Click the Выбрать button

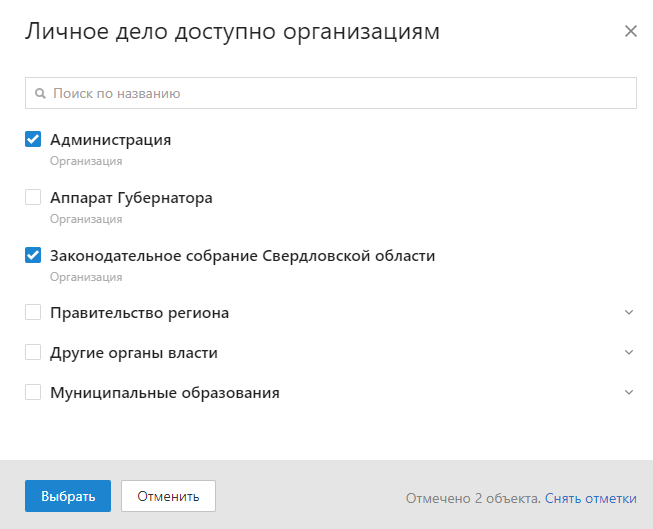(x=68, y=496)
